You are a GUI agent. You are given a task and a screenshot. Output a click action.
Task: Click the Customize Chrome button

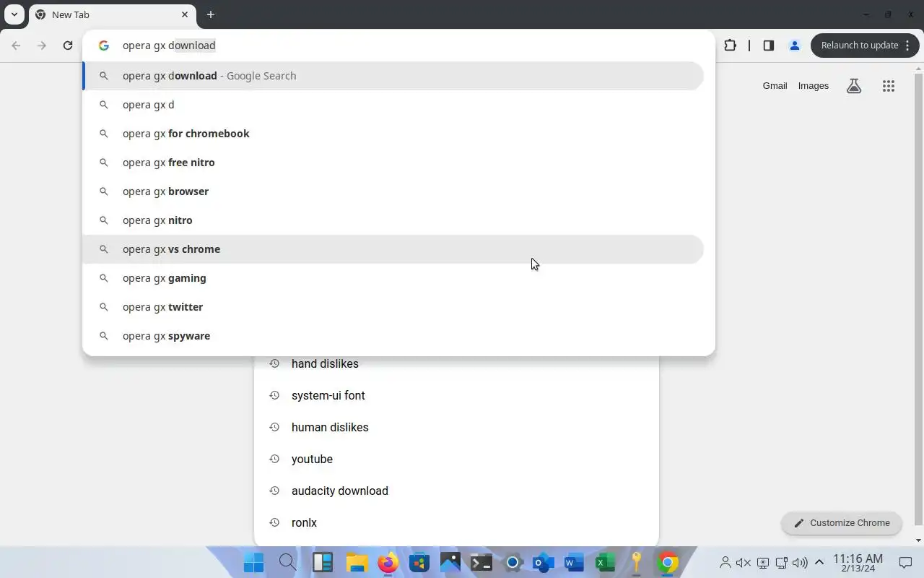pos(842,523)
